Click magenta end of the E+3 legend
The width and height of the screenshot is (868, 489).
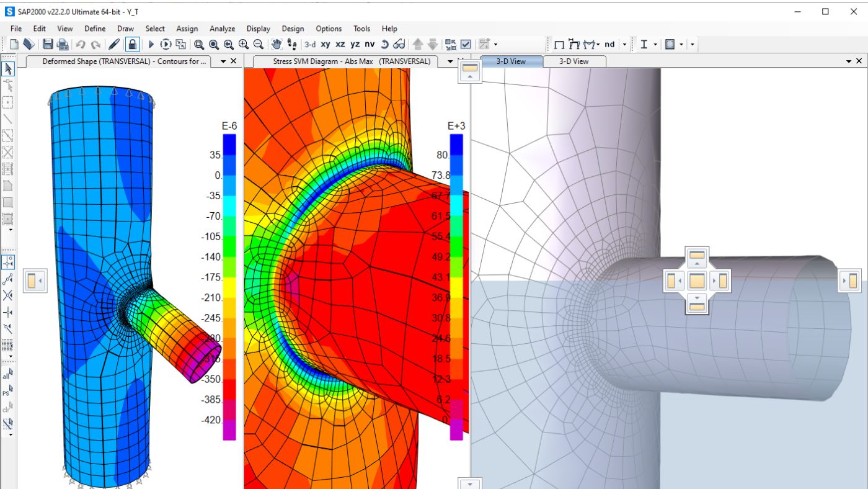pyautogui.click(x=456, y=429)
